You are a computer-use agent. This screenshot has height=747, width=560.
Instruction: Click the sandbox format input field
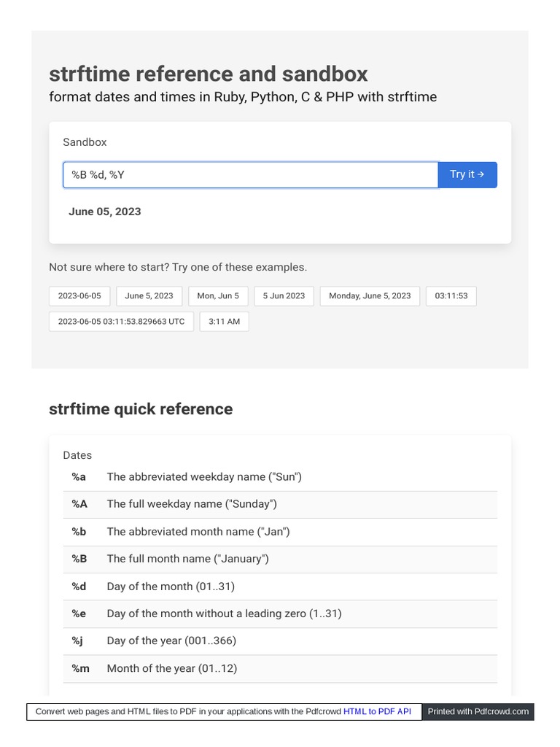pyautogui.click(x=250, y=175)
